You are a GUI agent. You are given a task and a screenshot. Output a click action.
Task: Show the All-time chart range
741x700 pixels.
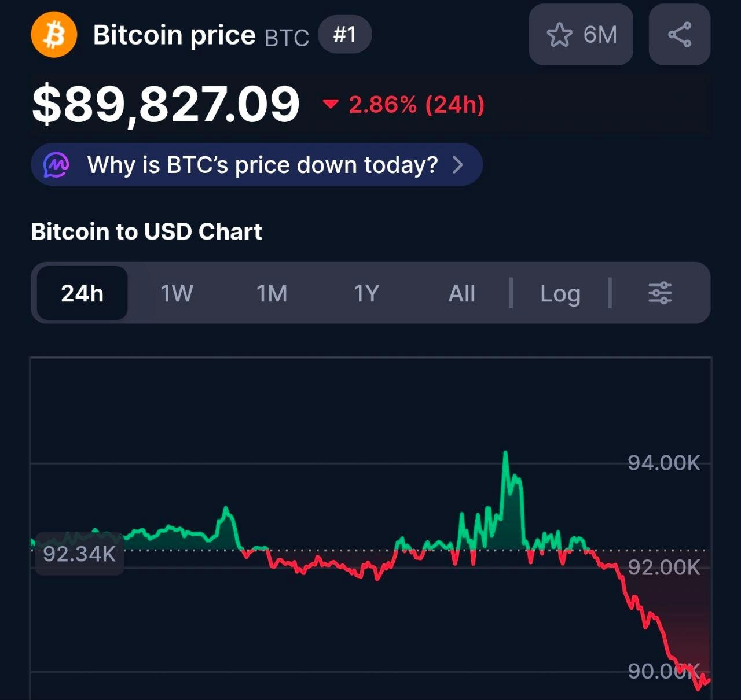coord(461,293)
